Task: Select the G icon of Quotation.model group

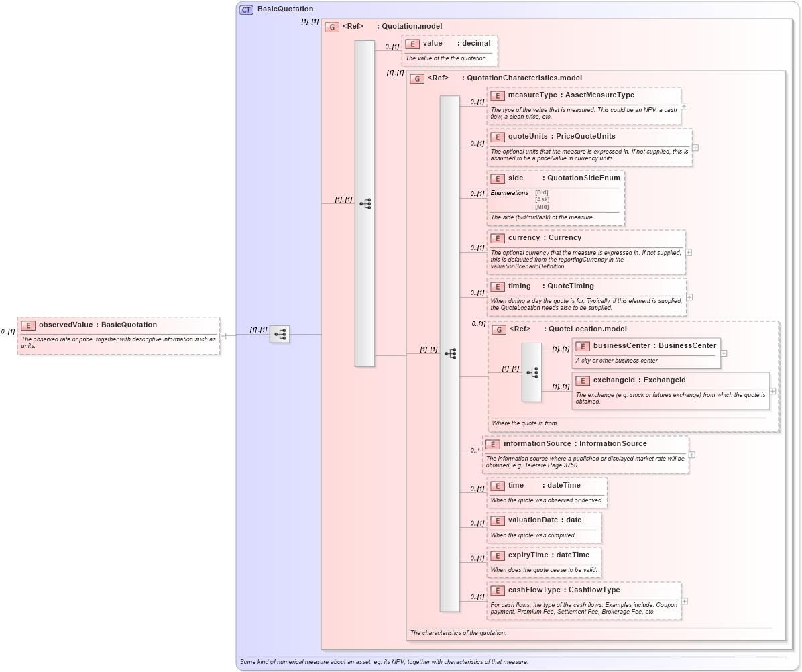Action: coord(332,27)
